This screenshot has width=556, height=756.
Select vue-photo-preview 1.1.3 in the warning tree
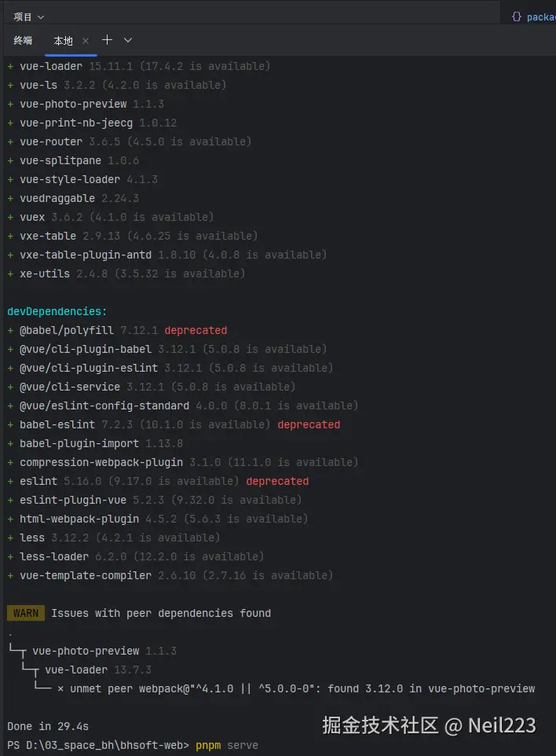pos(104,651)
